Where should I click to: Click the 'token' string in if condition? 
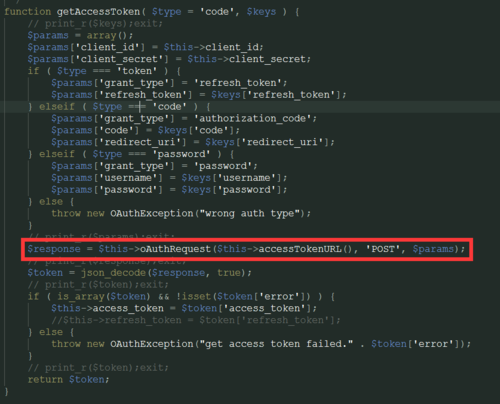tap(137, 71)
